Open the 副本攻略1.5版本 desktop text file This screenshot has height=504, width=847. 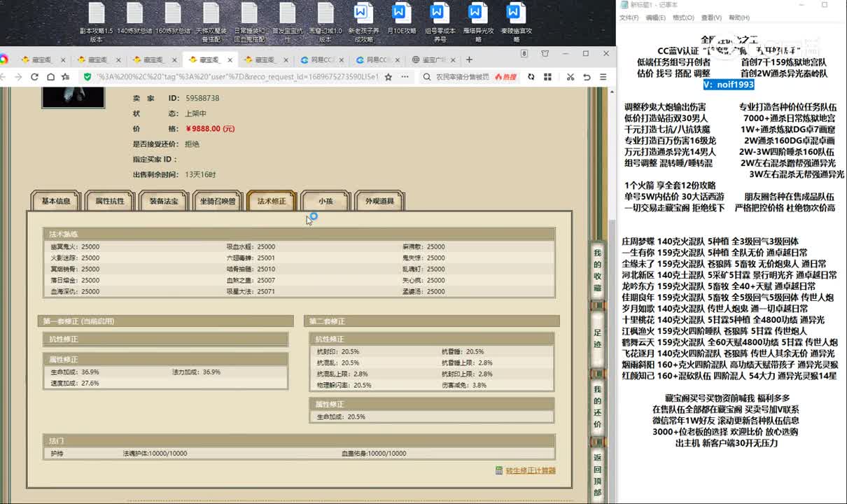click(97, 22)
